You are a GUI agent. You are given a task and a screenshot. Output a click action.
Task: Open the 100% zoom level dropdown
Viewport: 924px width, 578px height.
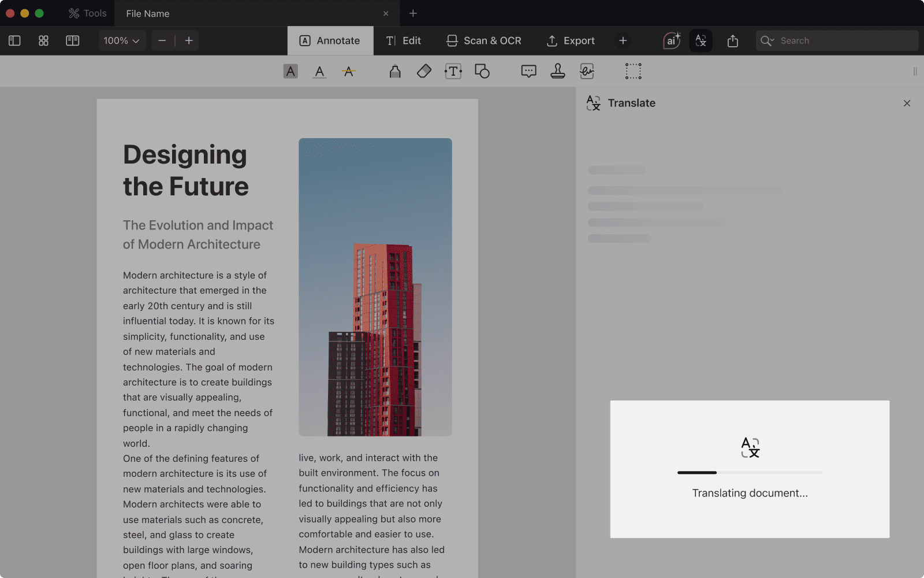[x=122, y=40]
